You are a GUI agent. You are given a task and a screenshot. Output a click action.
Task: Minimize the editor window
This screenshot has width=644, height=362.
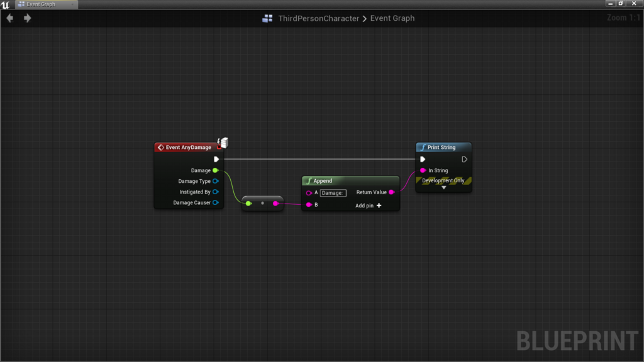coord(610,3)
